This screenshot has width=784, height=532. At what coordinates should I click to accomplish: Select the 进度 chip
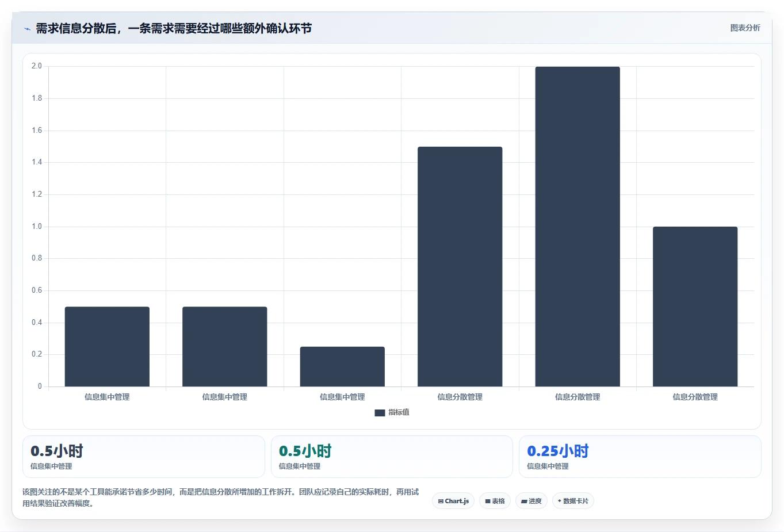531,501
